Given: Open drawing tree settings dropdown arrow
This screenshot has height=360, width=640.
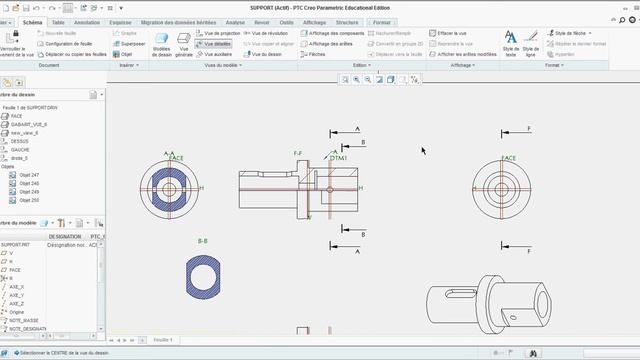Looking at the screenshot, I should tap(102, 95).
